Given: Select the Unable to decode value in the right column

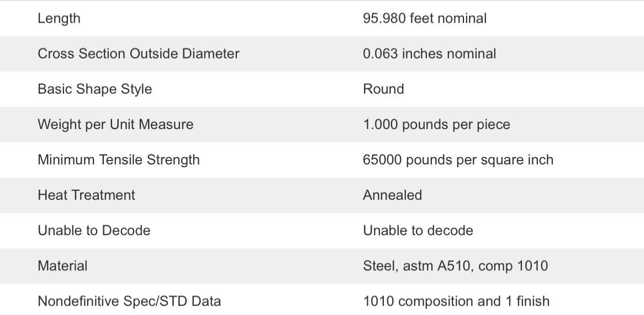Looking at the screenshot, I should (418, 230).
